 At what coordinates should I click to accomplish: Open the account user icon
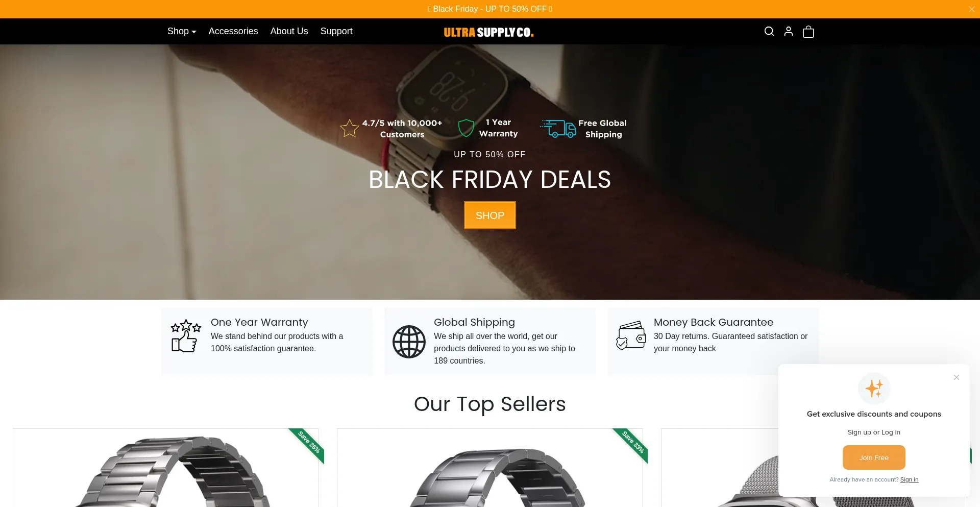[x=789, y=31]
